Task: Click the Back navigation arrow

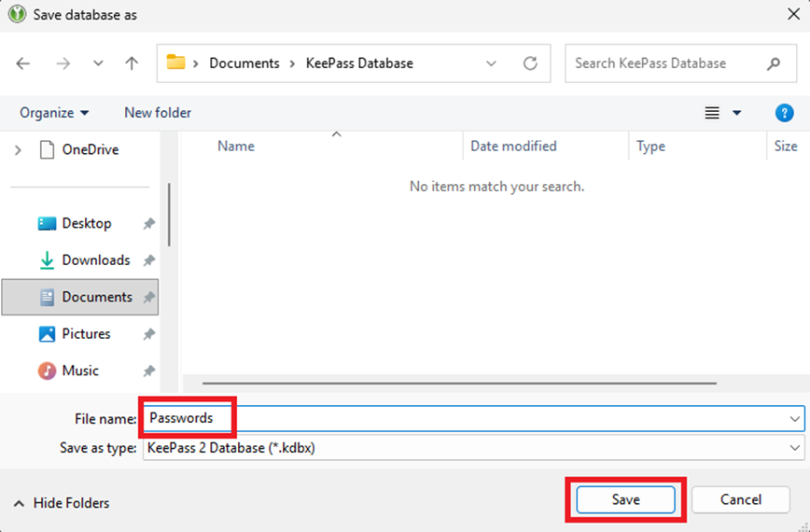Action: tap(23, 63)
